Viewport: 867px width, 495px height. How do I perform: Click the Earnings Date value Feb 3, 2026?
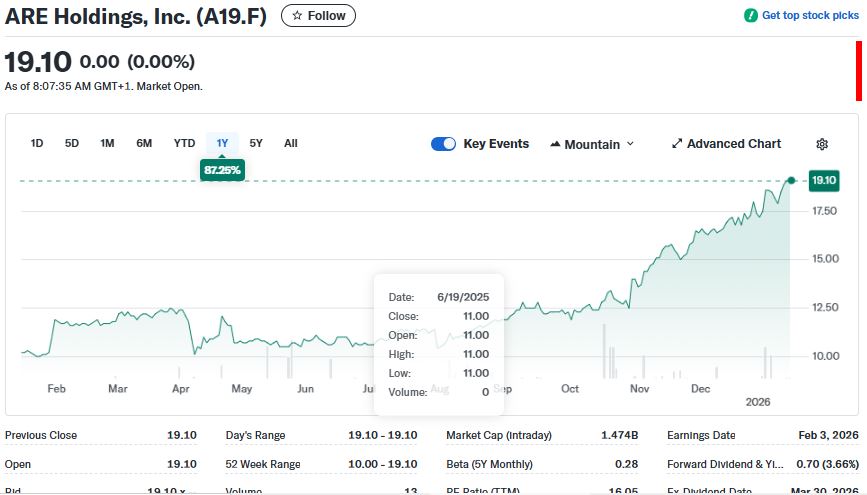(828, 435)
